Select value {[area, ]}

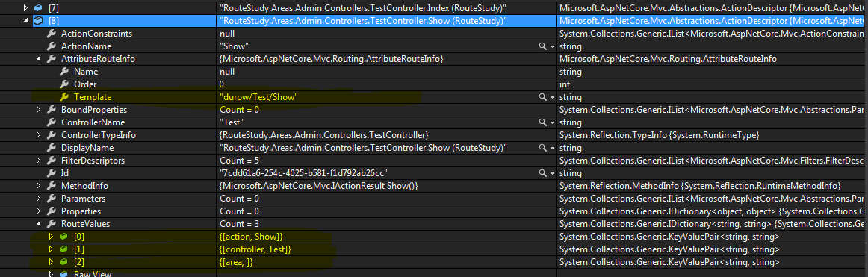[237, 263]
